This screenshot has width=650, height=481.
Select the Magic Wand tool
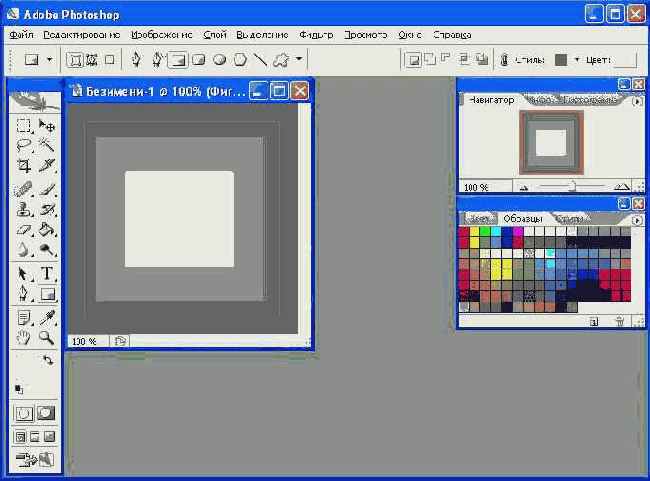pos(46,145)
